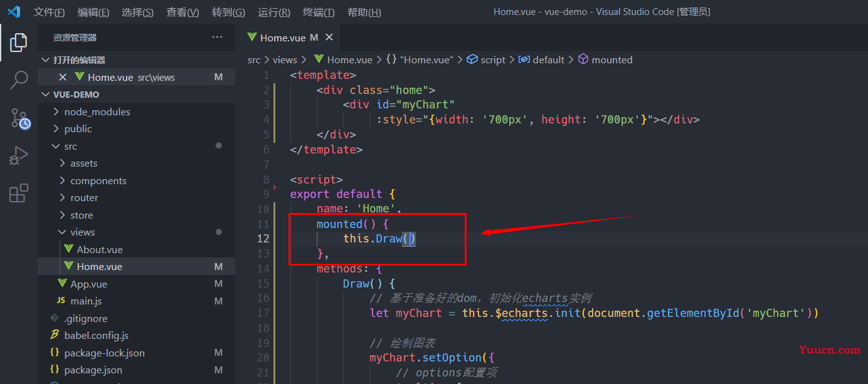Close Home.vue in the open editors list
The width and height of the screenshot is (868, 384).
pyautogui.click(x=63, y=77)
